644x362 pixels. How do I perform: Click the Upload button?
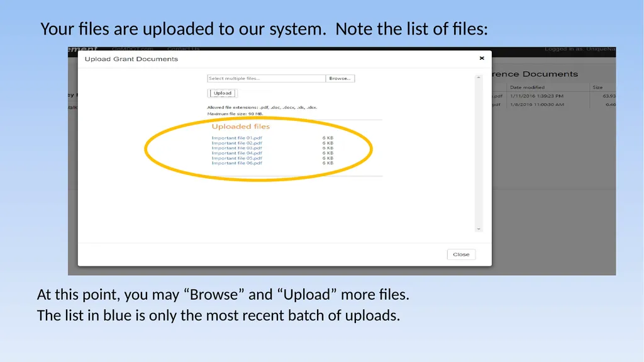pos(222,93)
